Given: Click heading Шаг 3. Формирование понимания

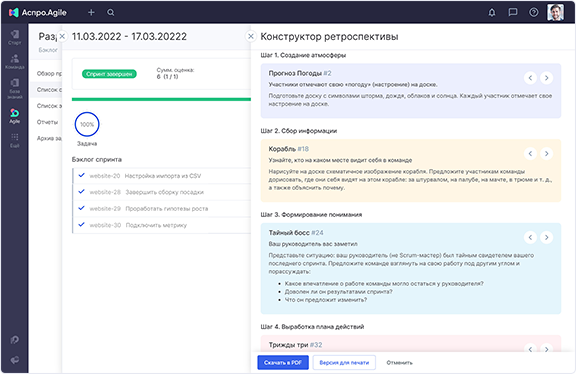Looking at the screenshot, I should pyautogui.click(x=311, y=215).
